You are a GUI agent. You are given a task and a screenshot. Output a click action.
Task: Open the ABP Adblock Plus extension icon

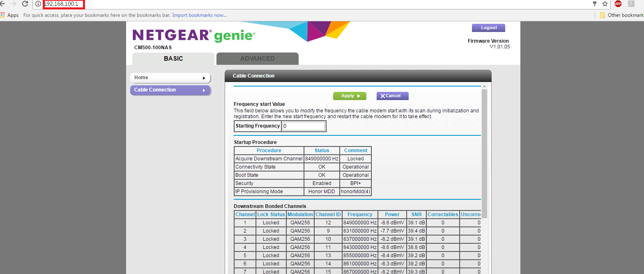(x=618, y=4)
